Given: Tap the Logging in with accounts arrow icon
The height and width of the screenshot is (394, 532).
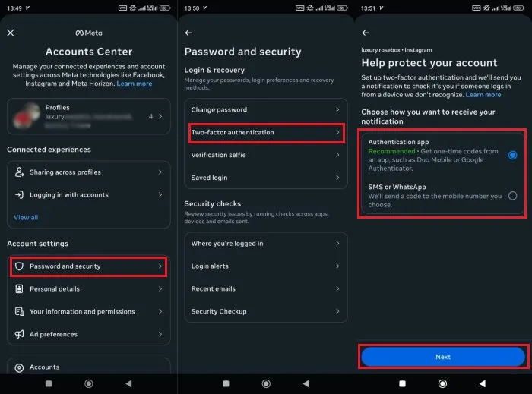Looking at the screenshot, I should tap(19, 195).
